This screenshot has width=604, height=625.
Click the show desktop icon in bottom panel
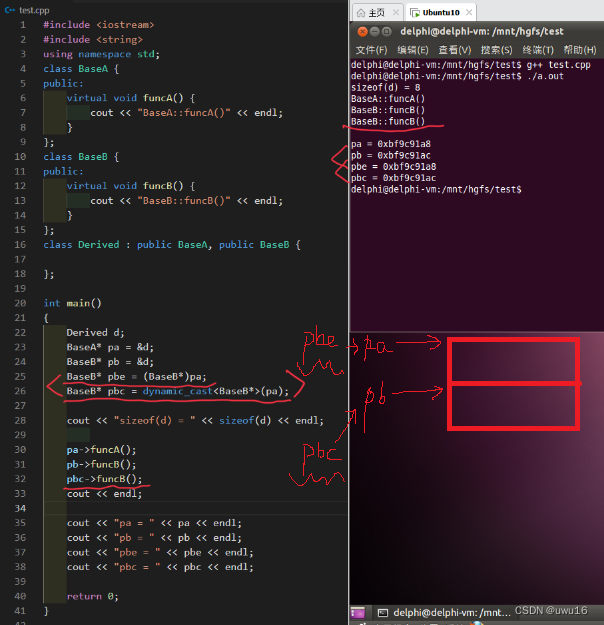358,612
